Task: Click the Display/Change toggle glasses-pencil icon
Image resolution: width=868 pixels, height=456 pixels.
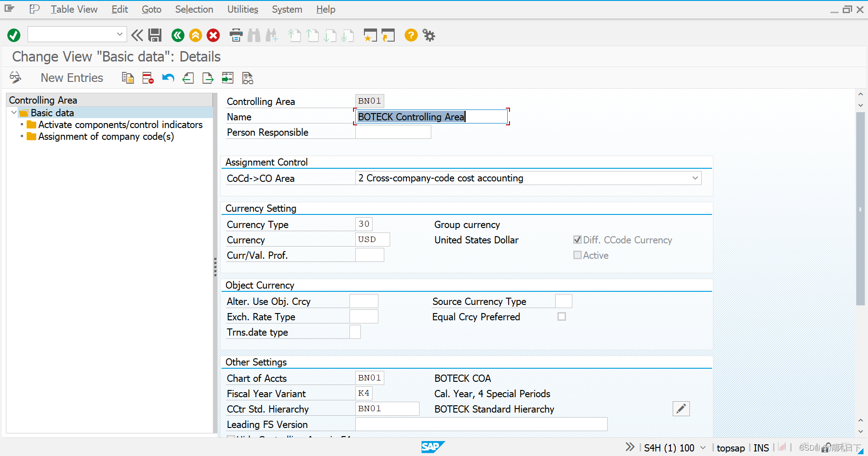Action: pyautogui.click(x=15, y=78)
